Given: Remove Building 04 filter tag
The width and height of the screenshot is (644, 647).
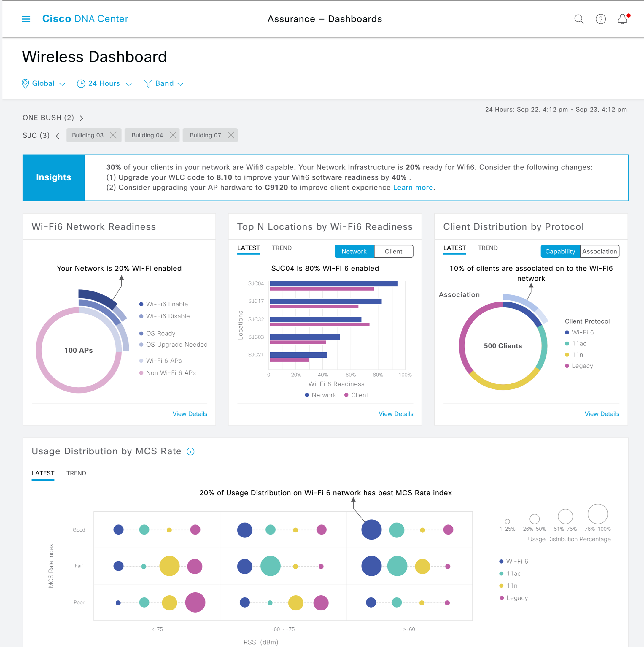Looking at the screenshot, I should [172, 136].
